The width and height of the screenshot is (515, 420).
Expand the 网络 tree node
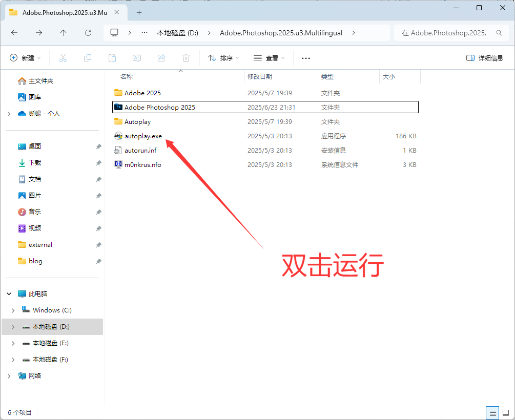pyautogui.click(x=9, y=376)
